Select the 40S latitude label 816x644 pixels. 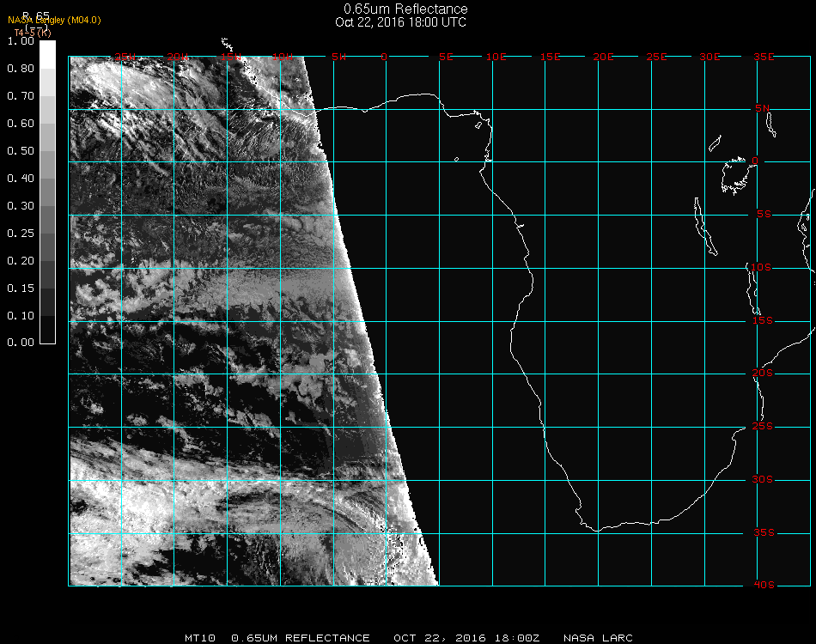tap(764, 586)
